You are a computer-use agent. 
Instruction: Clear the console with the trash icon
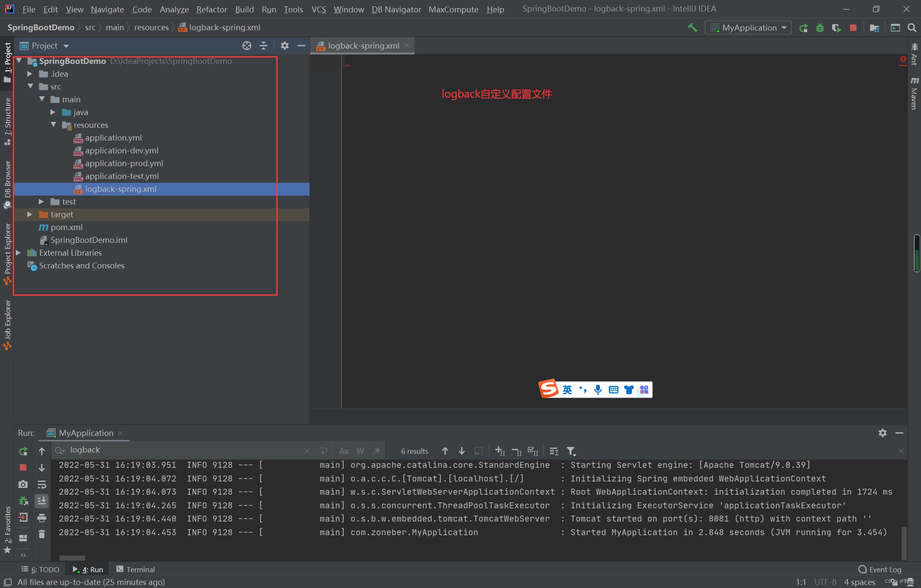[41, 534]
